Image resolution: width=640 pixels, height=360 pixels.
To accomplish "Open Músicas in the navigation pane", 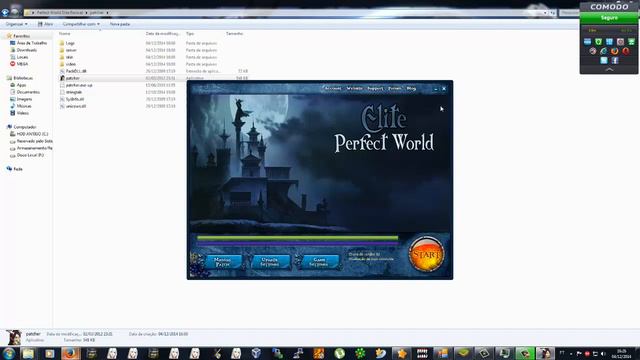I will click(x=24, y=106).
